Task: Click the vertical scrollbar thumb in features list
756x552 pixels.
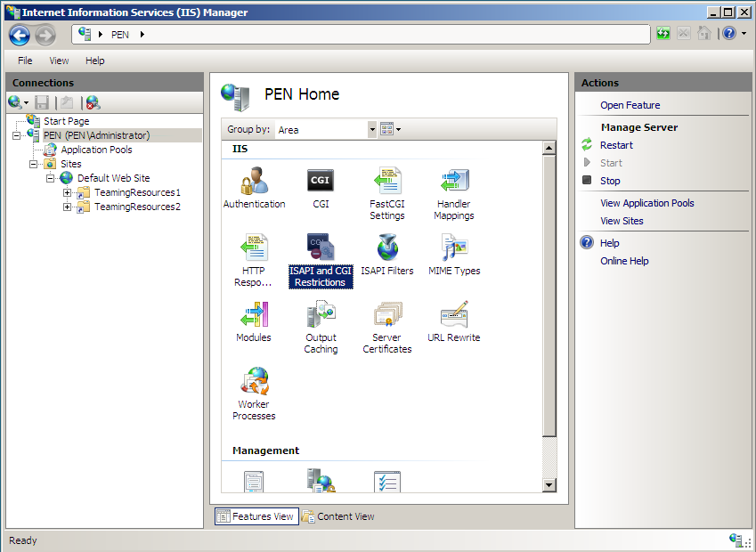Action: click(549, 296)
